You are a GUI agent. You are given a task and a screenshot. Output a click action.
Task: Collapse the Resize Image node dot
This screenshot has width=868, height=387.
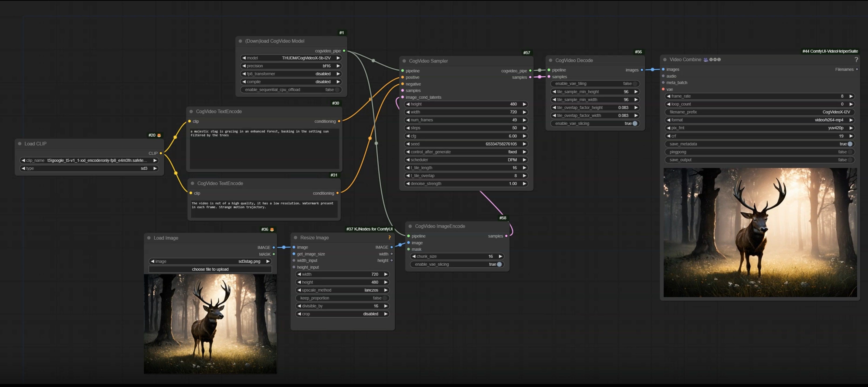pyautogui.click(x=295, y=238)
